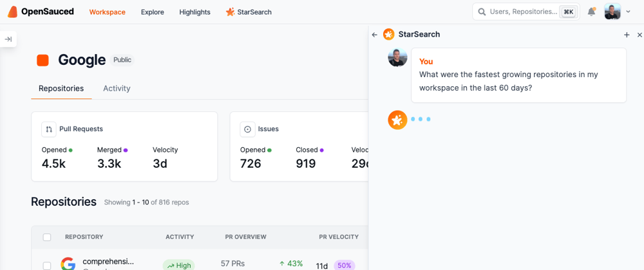
Task: Click the Google repository logo
Action: pos(68,264)
